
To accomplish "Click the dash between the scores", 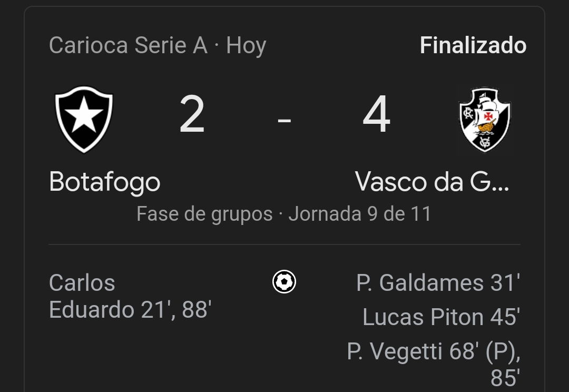I will pos(284,120).
